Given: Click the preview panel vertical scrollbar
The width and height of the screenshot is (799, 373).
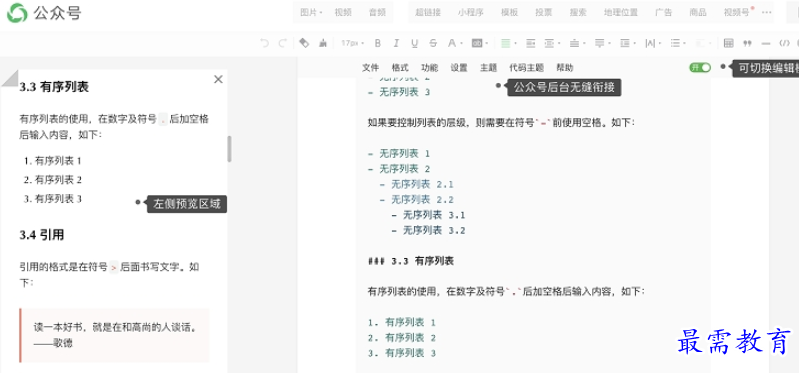Looking at the screenshot, I should (229, 149).
